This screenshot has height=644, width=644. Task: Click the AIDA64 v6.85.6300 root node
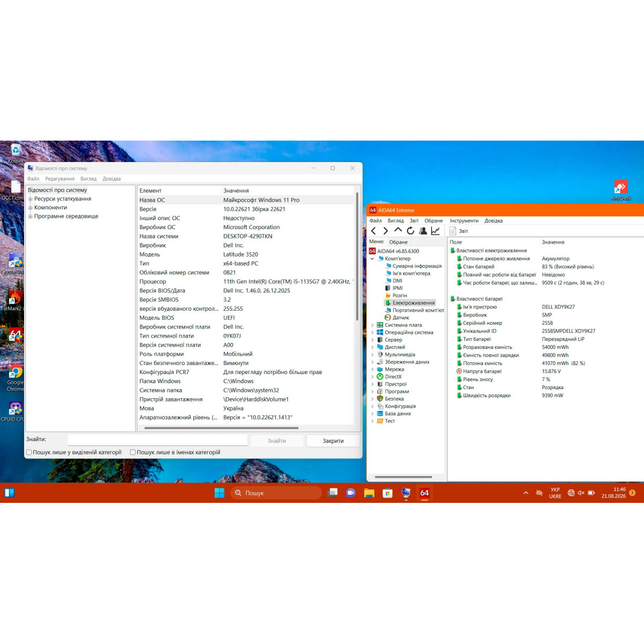click(398, 251)
